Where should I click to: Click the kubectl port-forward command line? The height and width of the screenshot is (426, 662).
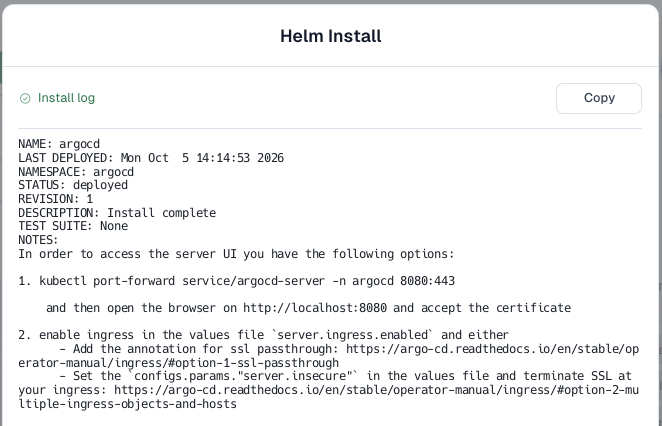click(x=236, y=281)
